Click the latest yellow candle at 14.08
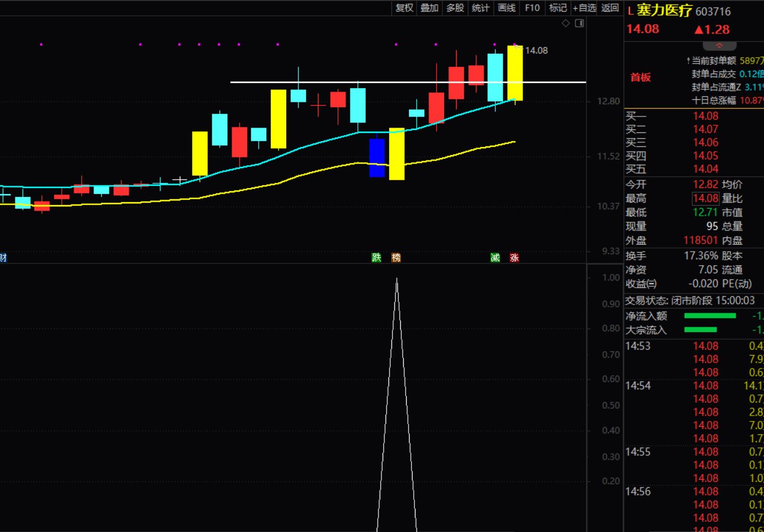This screenshot has width=764, height=532. 515,73
